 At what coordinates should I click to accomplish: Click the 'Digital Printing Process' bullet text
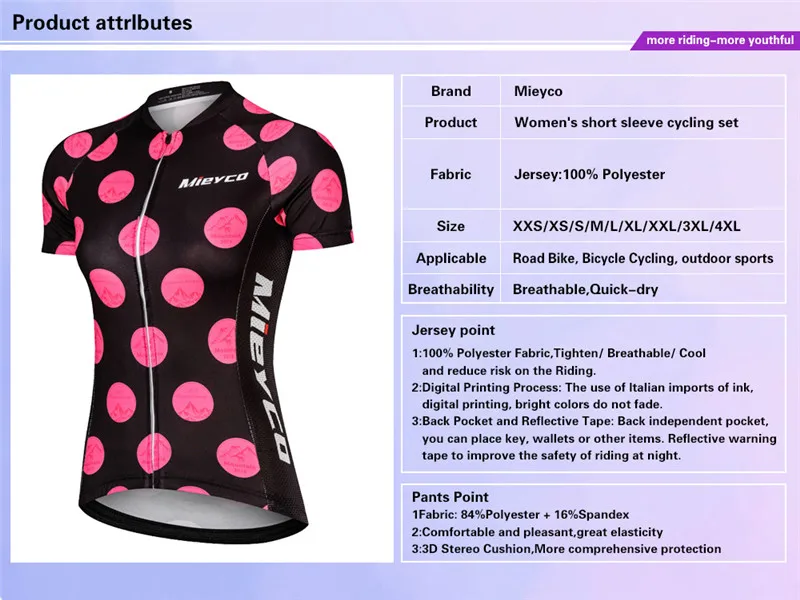pyautogui.click(x=583, y=396)
